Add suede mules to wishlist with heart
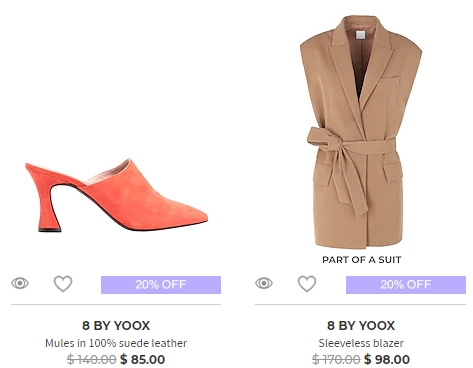The width and height of the screenshot is (473, 368). pos(63,284)
